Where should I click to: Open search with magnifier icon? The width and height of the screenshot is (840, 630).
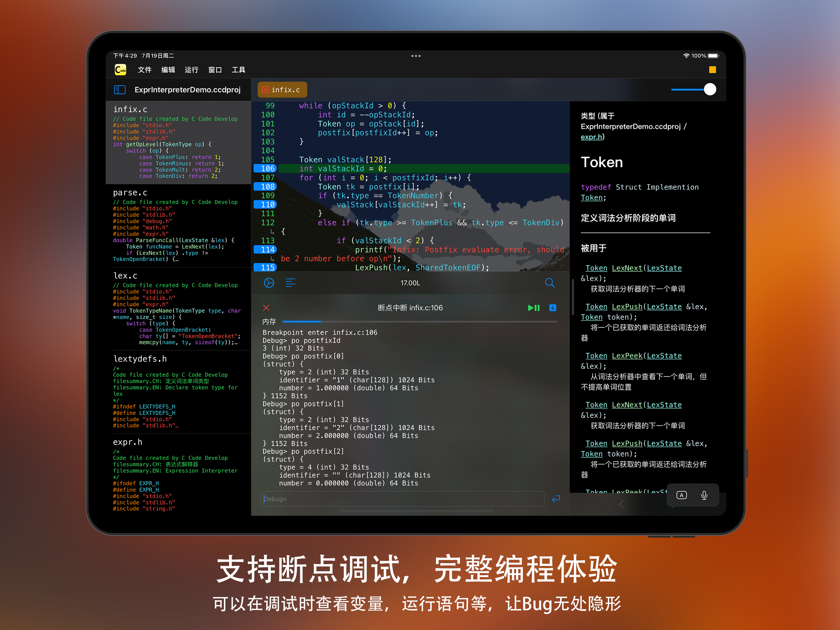click(x=549, y=283)
